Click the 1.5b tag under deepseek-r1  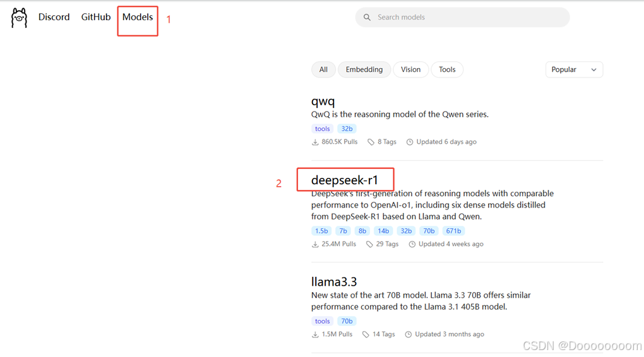(321, 231)
